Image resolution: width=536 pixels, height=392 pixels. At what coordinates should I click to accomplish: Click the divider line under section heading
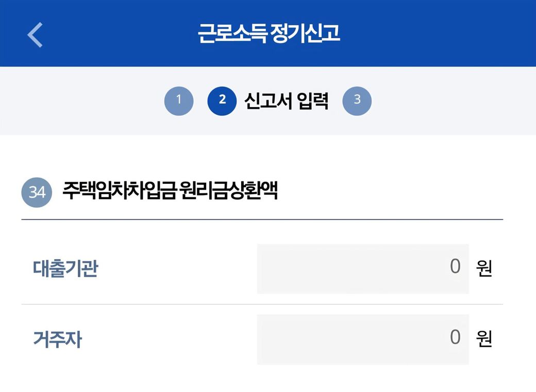(x=262, y=219)
